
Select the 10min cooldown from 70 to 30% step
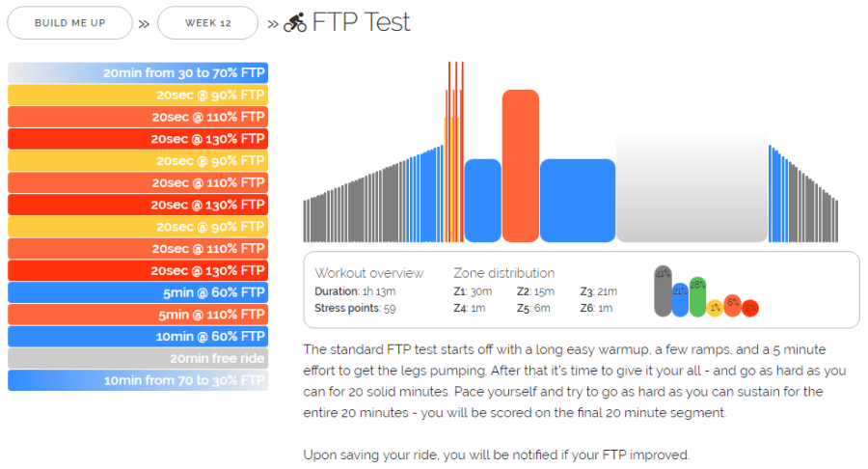click(138, 380)
